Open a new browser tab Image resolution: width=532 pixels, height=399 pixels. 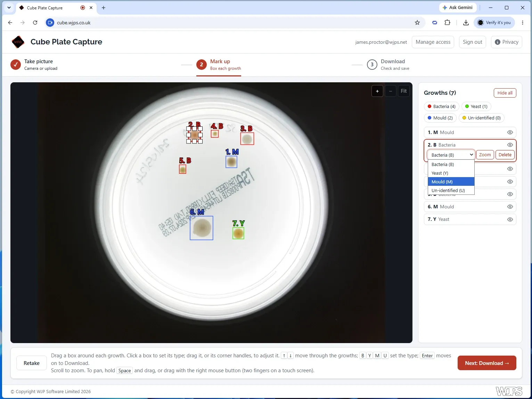click(x=104, y=8)
